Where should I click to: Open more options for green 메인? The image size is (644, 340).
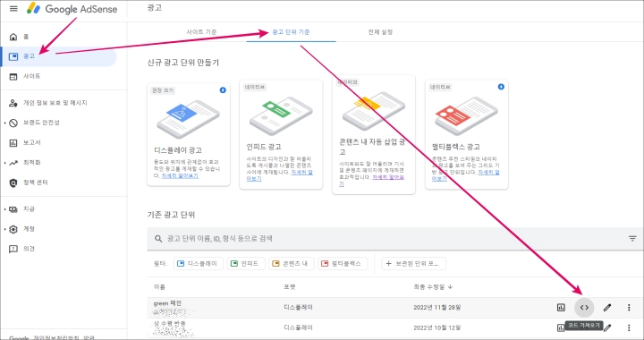[x=629, y=307]
